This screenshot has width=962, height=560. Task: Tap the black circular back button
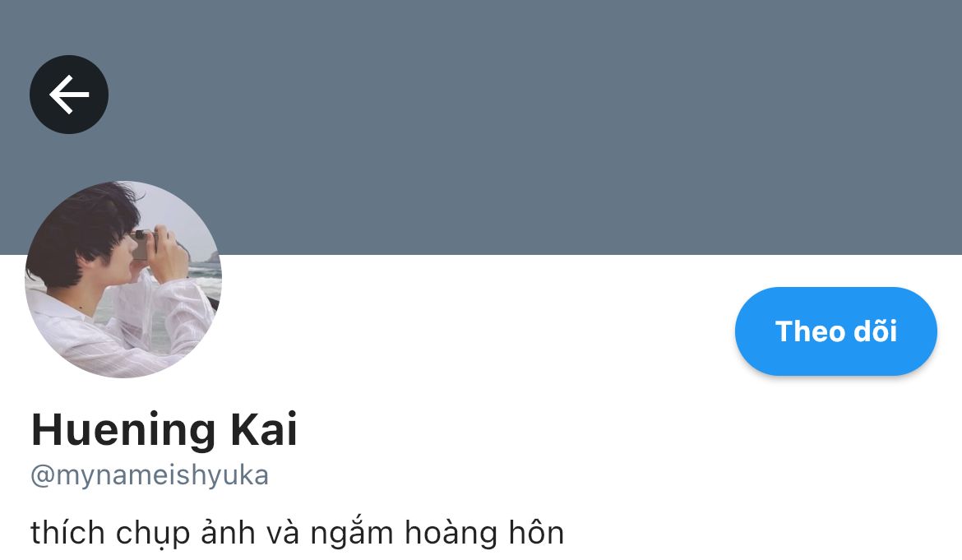69,95
